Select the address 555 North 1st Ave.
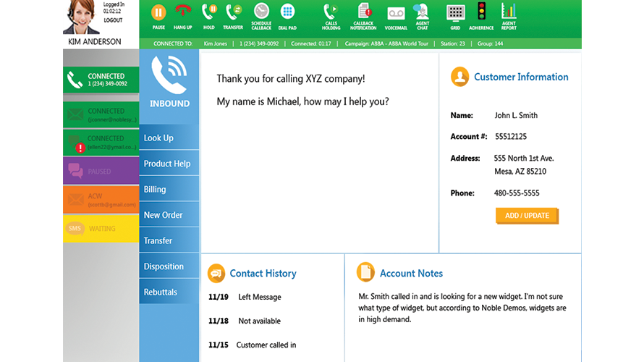Viewport: 644px width, 362px height. coord(524,159)
